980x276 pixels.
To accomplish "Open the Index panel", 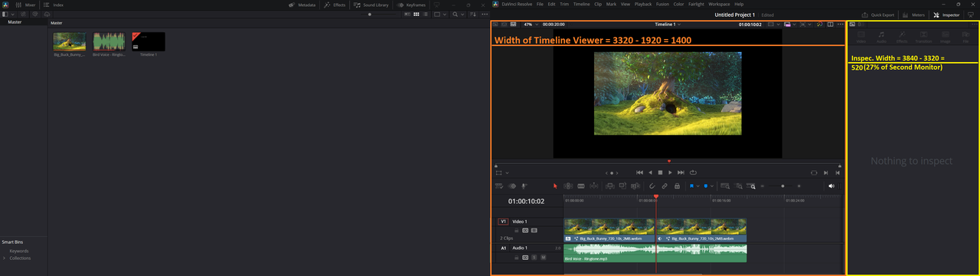I will pyautogui.click(x=53, y=5).
